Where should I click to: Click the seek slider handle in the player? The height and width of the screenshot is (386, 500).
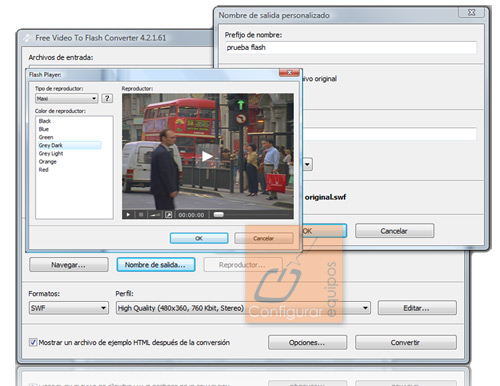pyautogui.click(x=219, y=214)
